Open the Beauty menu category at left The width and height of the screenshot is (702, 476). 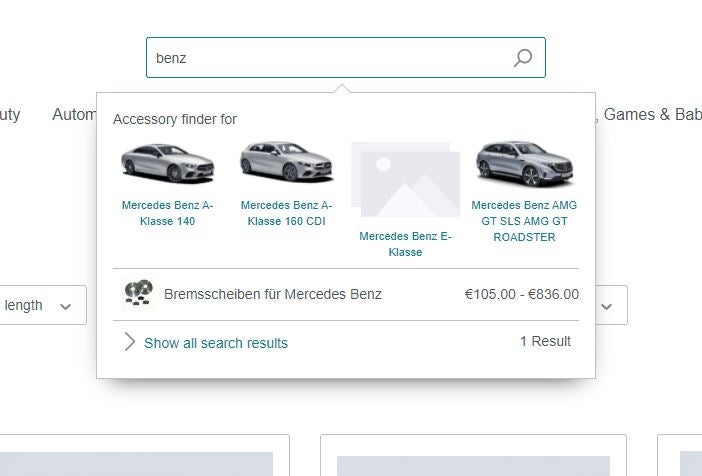point(10,115)
